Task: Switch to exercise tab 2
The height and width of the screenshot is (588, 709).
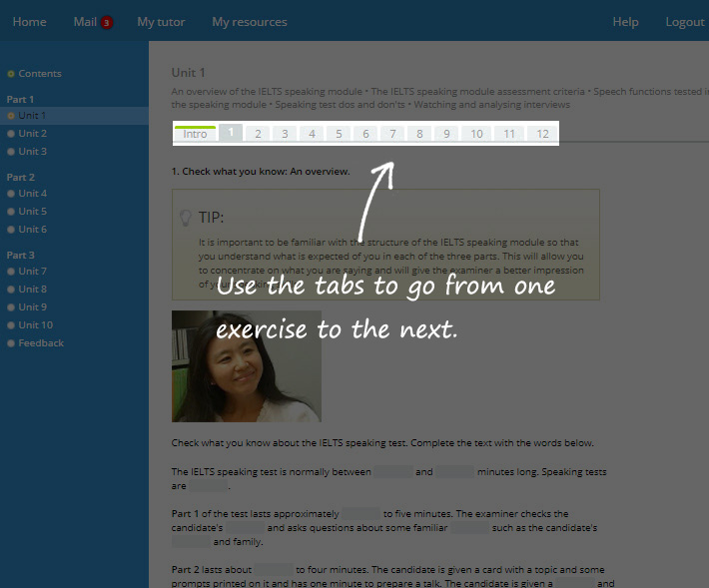Action: point(258,134)
